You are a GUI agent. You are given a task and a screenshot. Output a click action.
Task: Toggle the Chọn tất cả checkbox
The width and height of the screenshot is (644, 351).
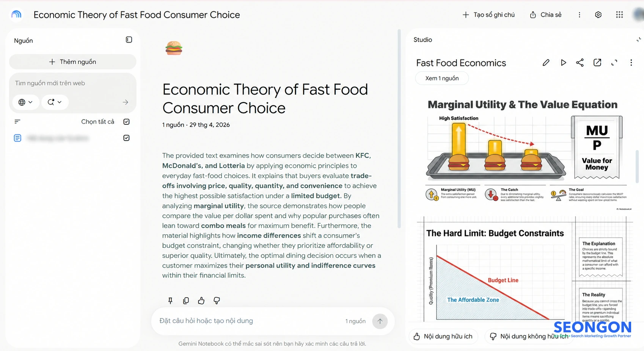tap(127, 122)
